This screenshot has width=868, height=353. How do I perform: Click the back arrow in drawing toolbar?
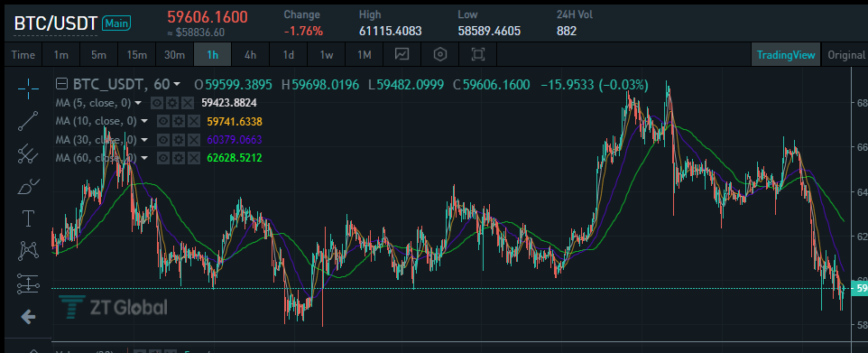[x=28, y=317]
